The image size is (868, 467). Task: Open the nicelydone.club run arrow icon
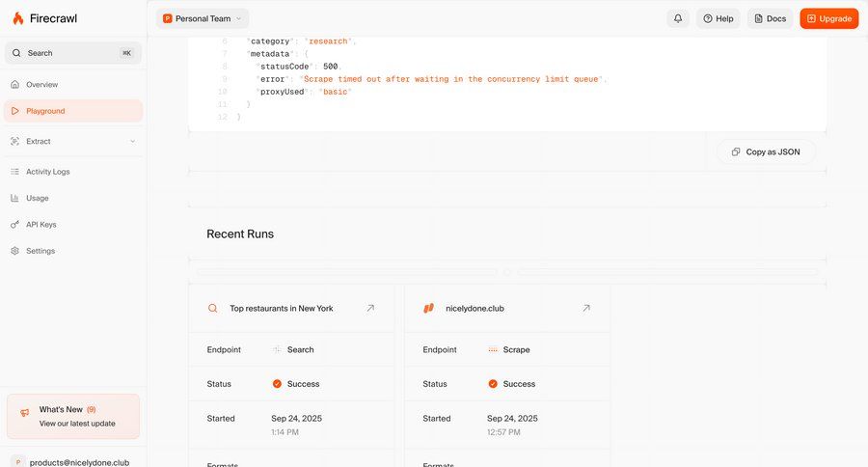(585, 309)
